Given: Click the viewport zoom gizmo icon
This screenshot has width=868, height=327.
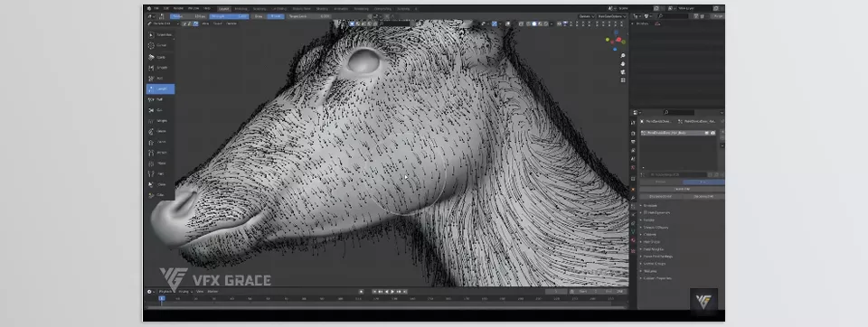Looking at the screenshot, I should (623, 56).
